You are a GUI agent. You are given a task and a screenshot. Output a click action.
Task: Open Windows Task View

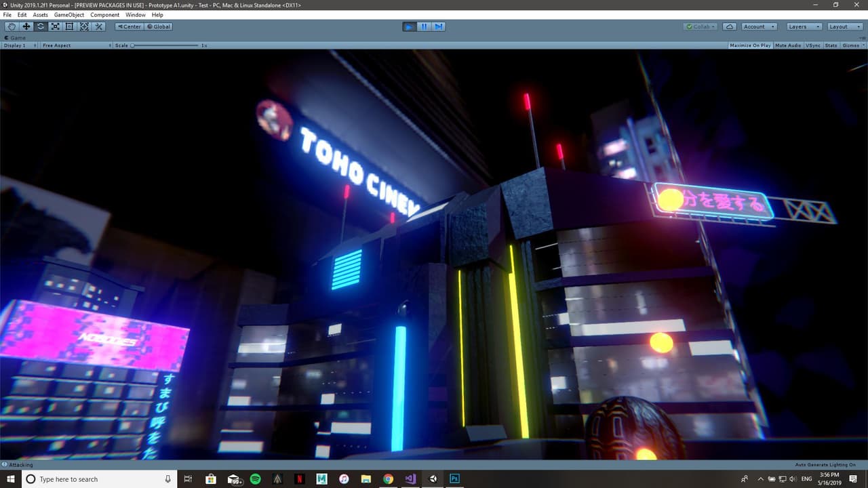[189, 479]
